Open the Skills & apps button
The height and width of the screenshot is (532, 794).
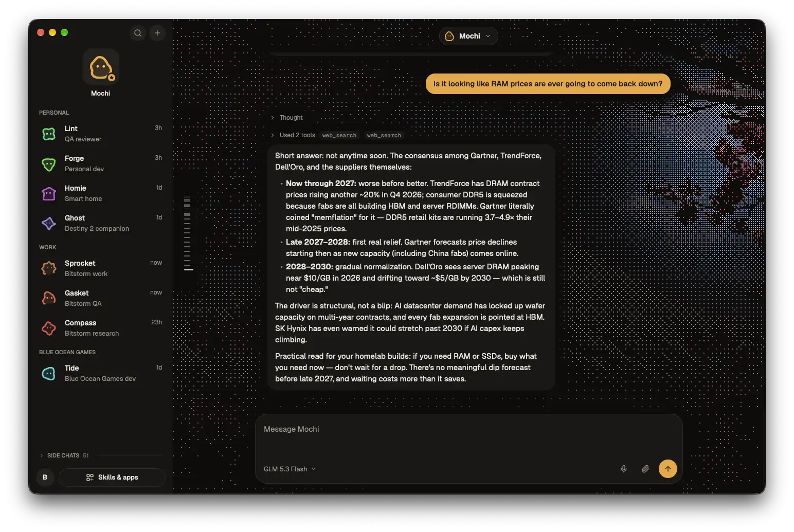pos(112,478)
